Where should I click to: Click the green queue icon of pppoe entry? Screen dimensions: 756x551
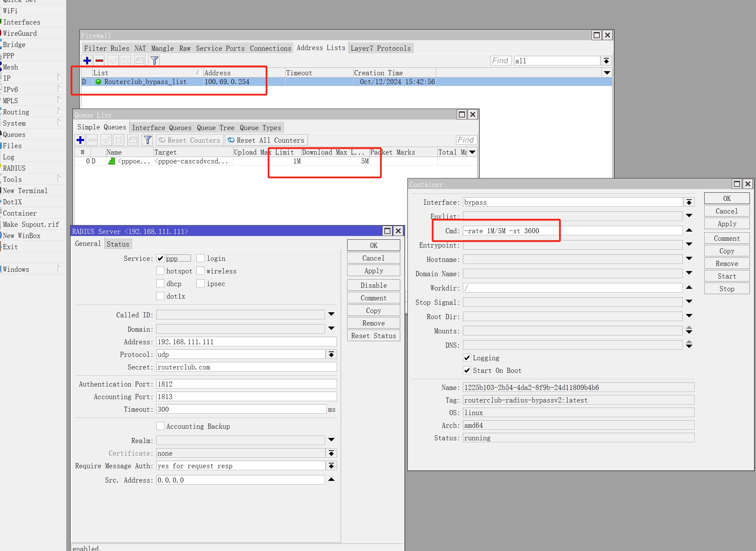point(112,161)
